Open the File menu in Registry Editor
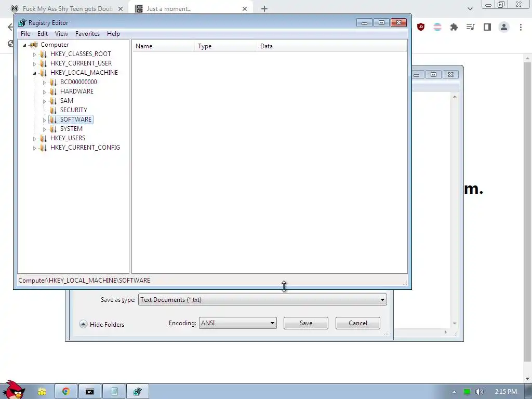This screenshot has width=532, height=399. (x=25, y=34)
